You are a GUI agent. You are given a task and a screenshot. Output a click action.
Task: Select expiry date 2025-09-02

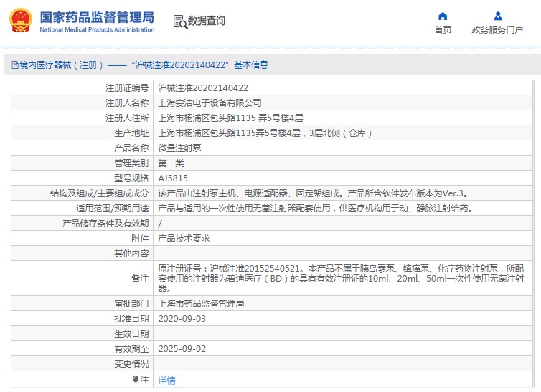[x=182, y=349]
